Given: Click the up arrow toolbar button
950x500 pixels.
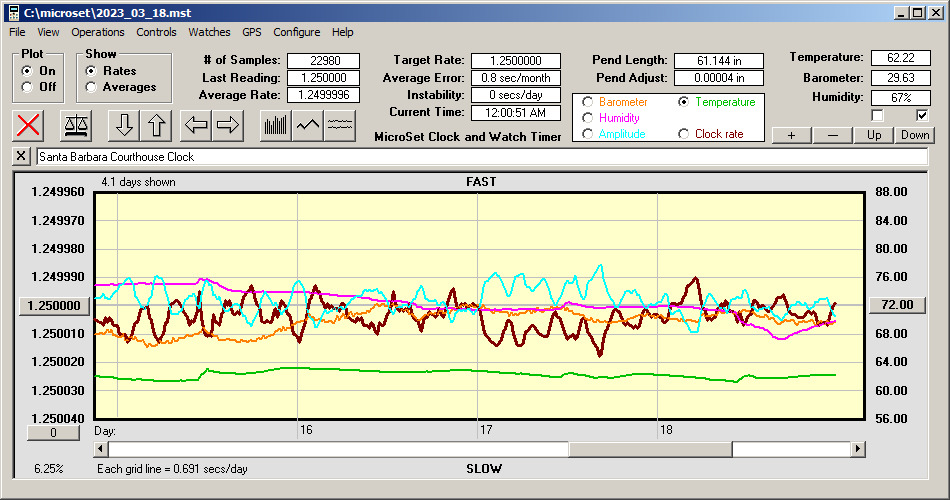Looking at the screenshot, I should click(x=156, y=125).
